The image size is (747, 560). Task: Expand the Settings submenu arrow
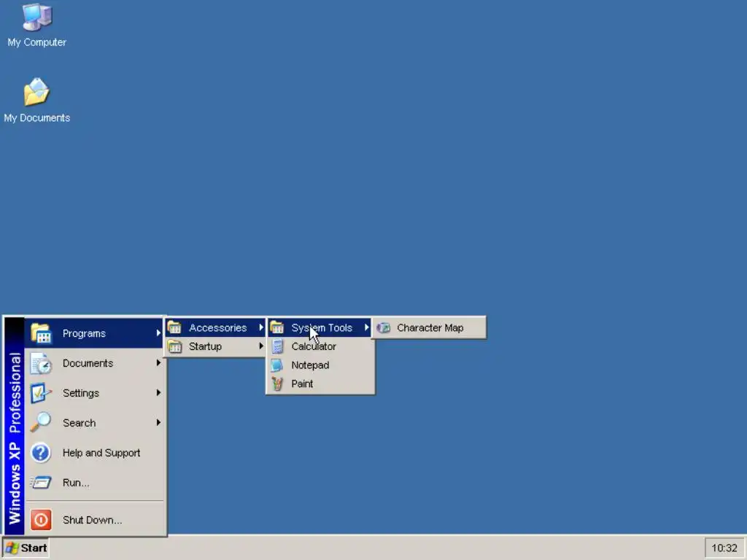pos(158,393)
